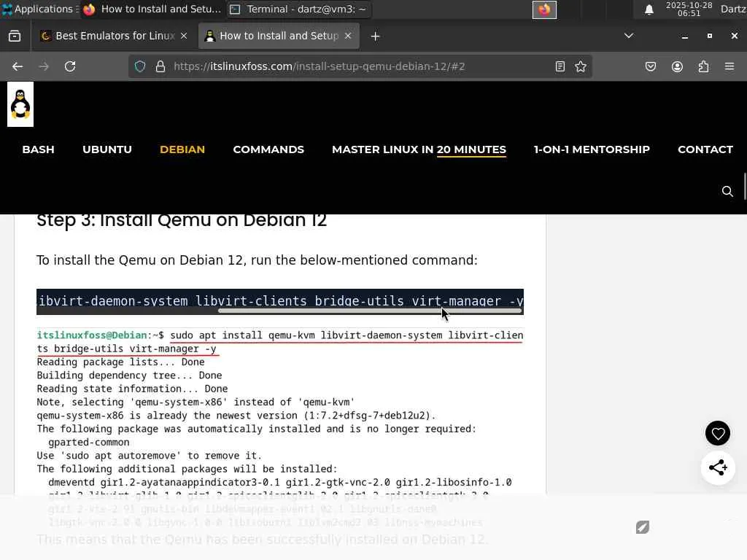The height and width of the screenshot is (560, 747).
Task: Go forward one page
Action: click(44, 66)
